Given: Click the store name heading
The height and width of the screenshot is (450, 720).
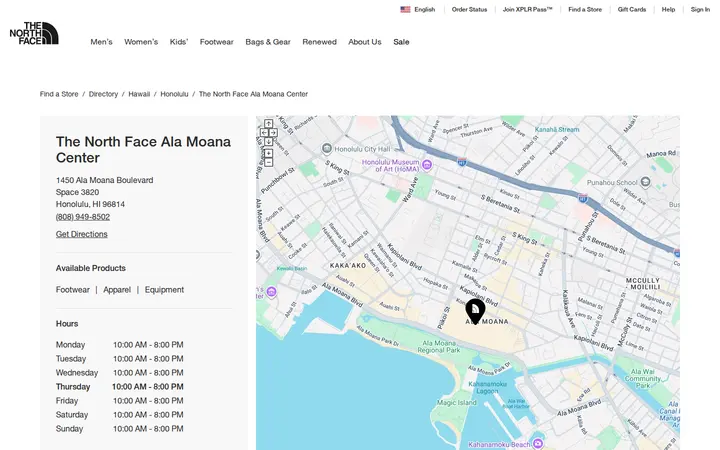Looking at the screenshot, I should point(143,150).
